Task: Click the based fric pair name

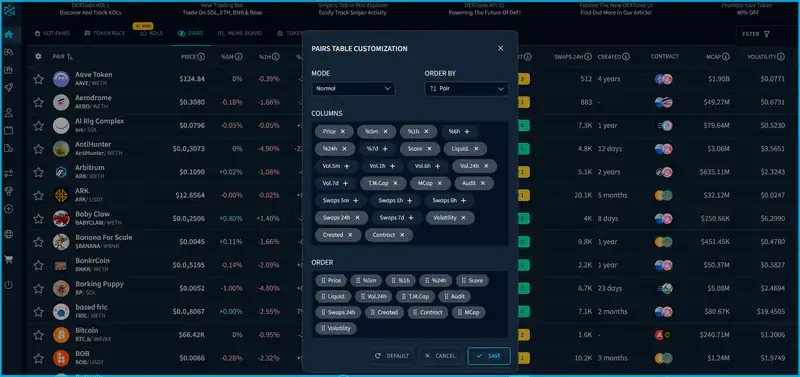Action: (91, 307)
